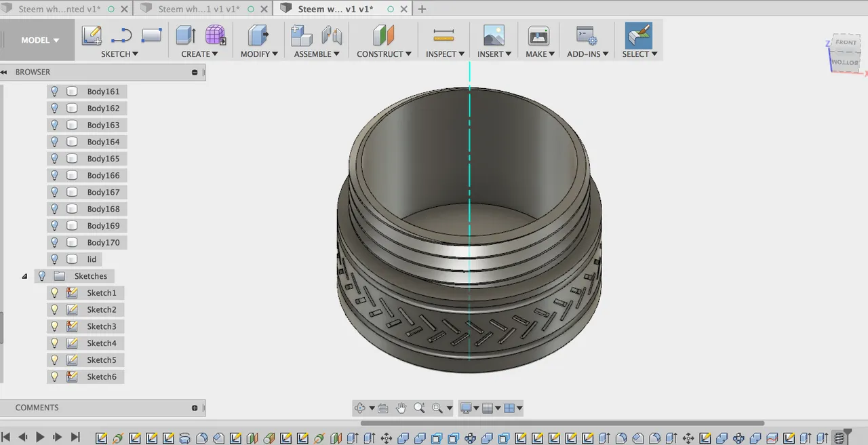
Task: Switch to the 'Steem wh...nted v1*' tab
Action: [60, 9]
